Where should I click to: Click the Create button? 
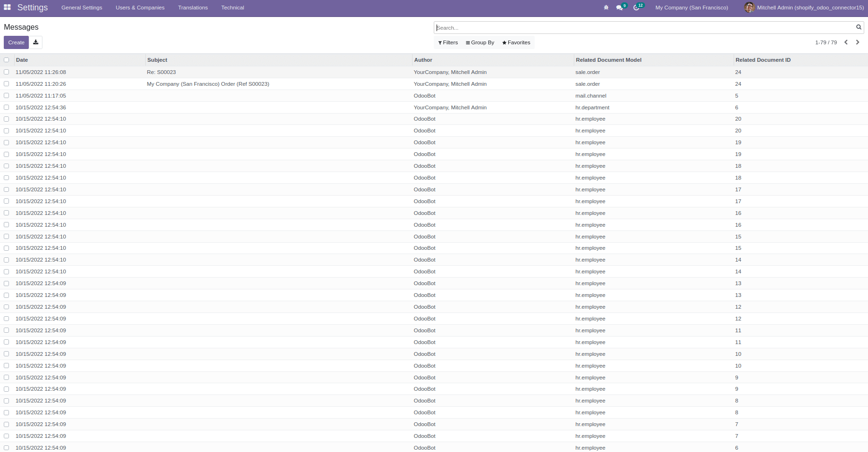tap(16, 42)
